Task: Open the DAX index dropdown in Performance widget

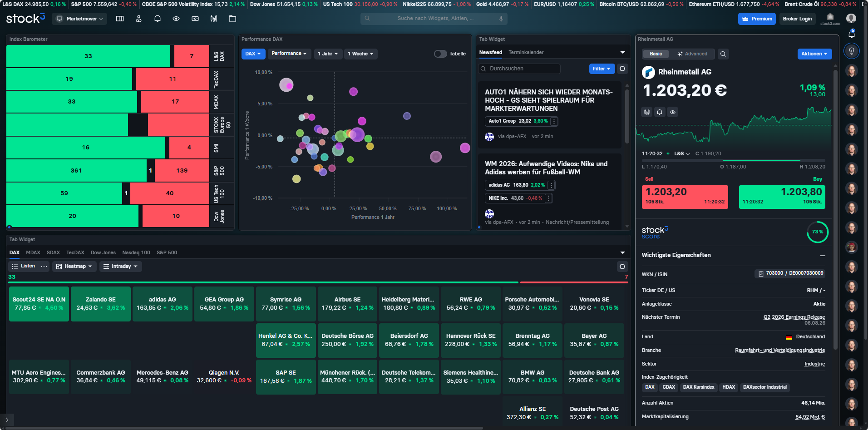Action: (253, 54)
